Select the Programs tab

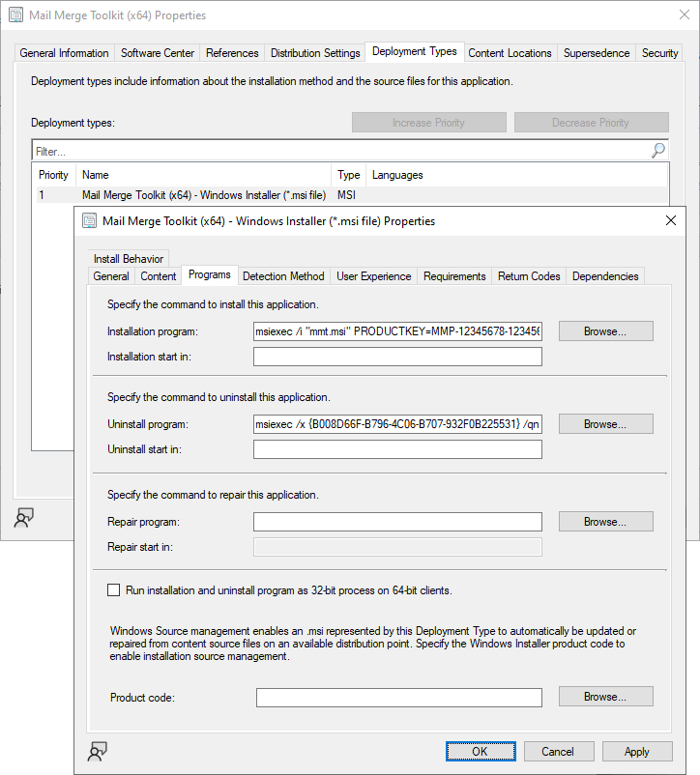(210, 274)
